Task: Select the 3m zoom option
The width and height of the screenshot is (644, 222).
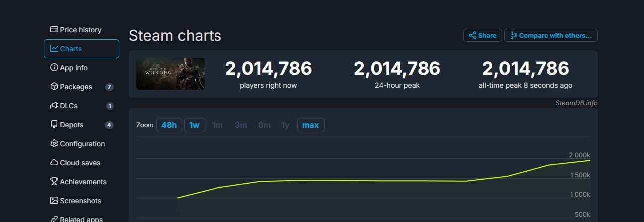Action: click(x=241, y=125)
